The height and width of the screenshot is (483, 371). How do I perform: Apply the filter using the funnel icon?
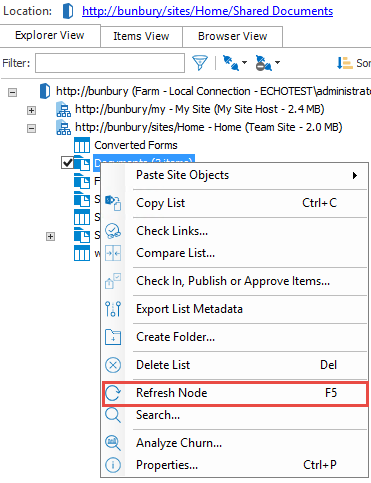coord(200,63)
